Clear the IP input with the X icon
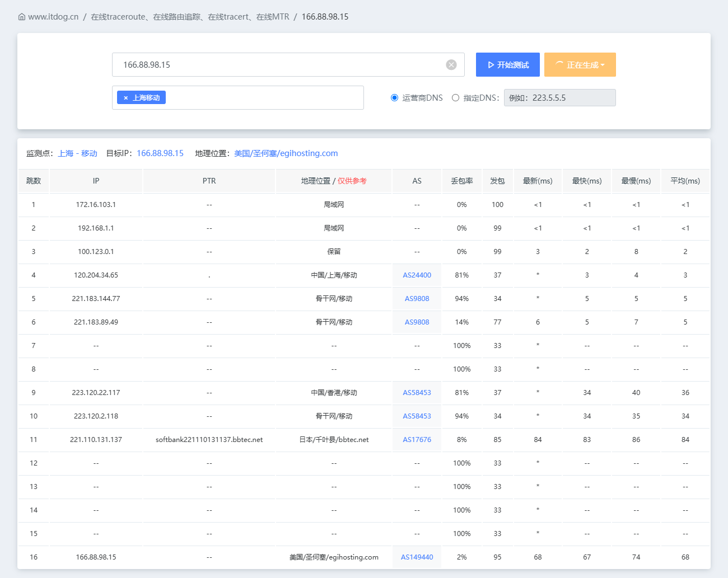 click(451, 65)
